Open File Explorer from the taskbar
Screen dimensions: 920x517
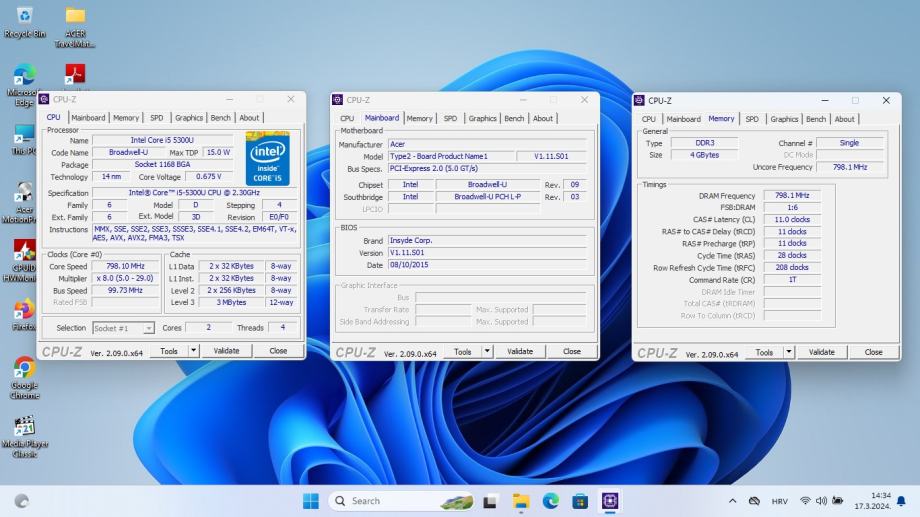point(520,500)
